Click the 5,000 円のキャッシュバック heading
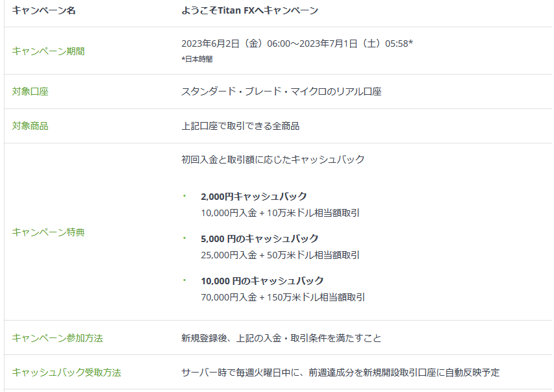Image resolution: width=554 pixels, height=392 pixels. coord(260,238)
